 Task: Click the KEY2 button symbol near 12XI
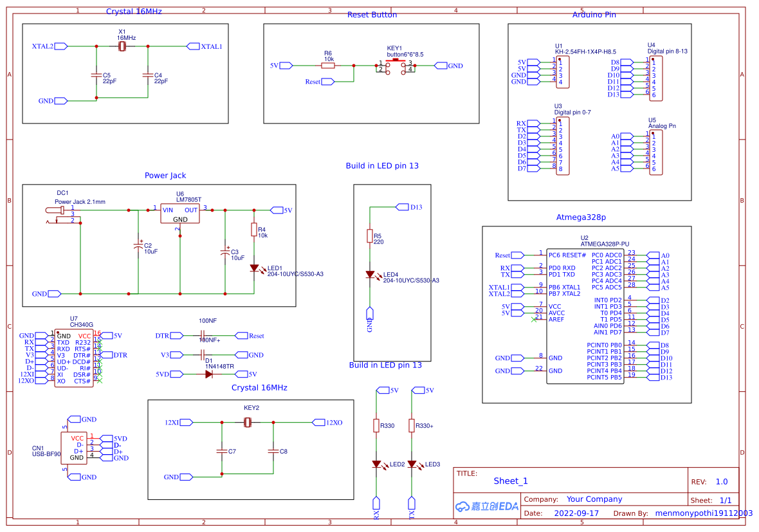pos(246,423)
